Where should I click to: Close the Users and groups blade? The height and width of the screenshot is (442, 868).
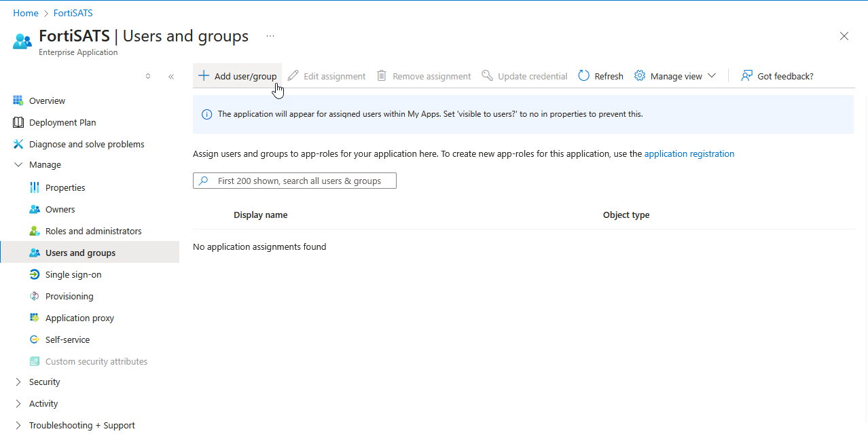(x=844, y=36)
